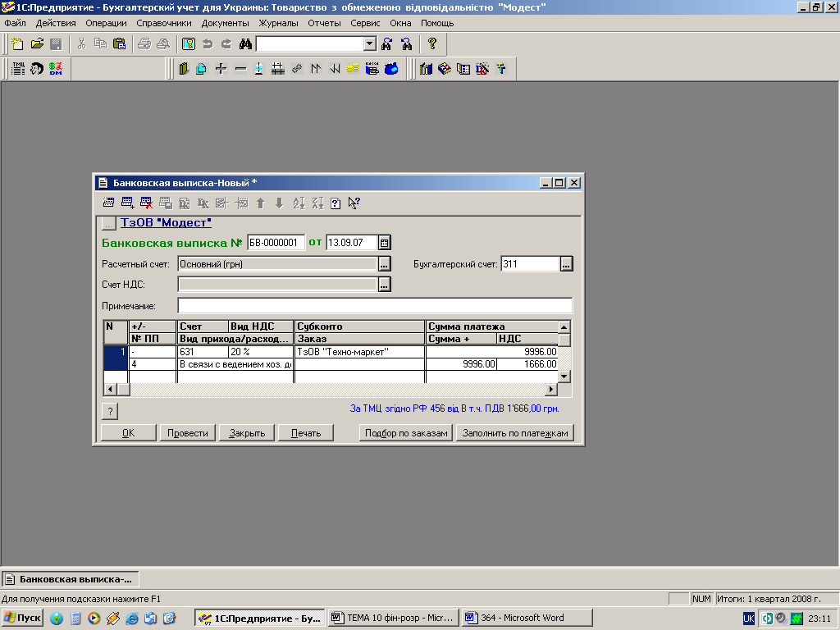
Task: Click the binoculars Find icon
Action: click(x=245, y=44)
